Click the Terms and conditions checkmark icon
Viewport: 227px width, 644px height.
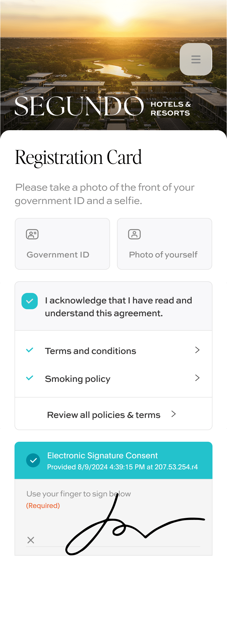30,350
